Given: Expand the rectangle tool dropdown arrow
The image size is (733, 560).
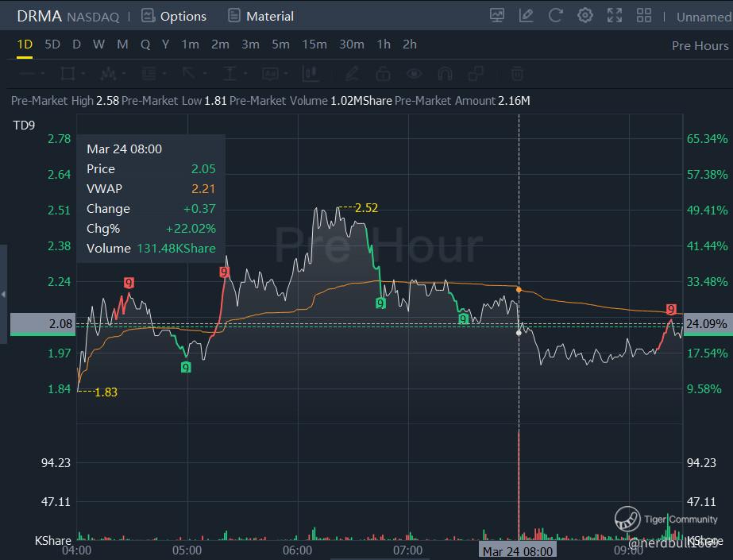Looking at the screenshot, I should (83, 74).
